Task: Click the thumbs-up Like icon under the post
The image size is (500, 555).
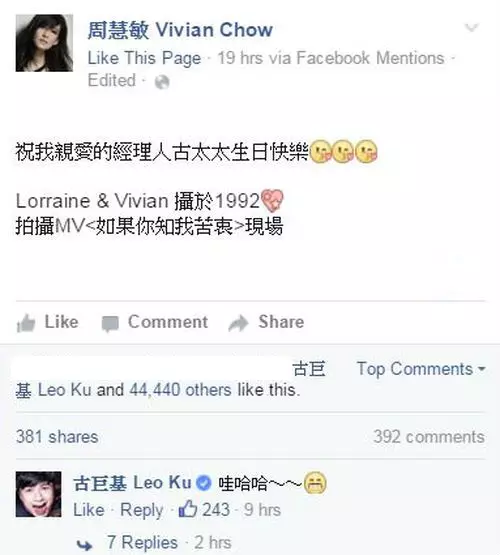Action: [x=26, y=323]
